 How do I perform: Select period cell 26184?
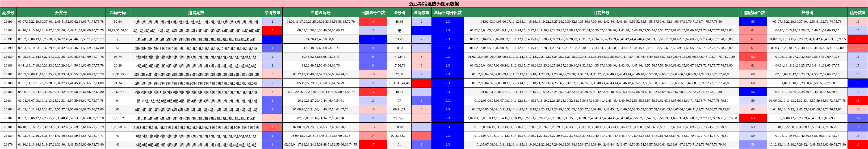tap(8, 101)
